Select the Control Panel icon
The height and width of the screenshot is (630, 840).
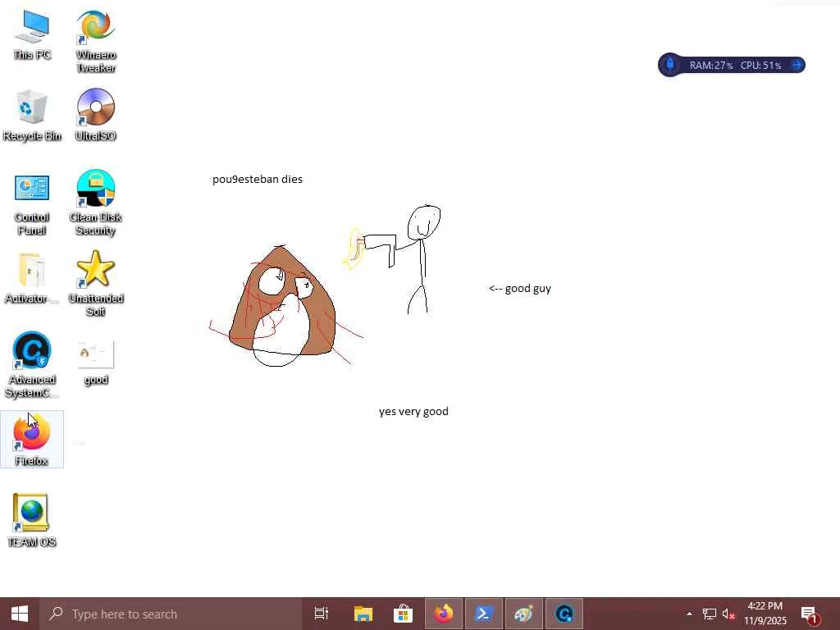(x=32, y=204)
